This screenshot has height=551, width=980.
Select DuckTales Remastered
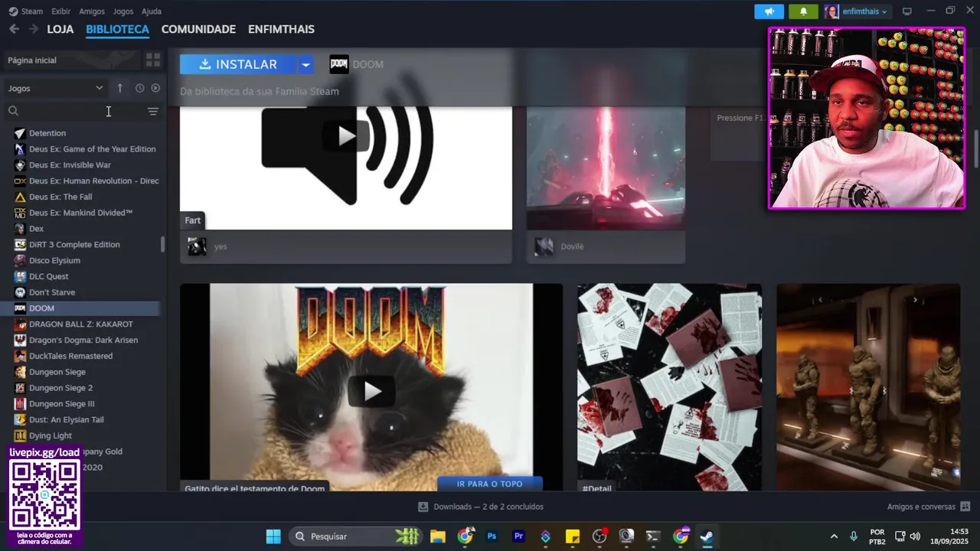point(70,356)
